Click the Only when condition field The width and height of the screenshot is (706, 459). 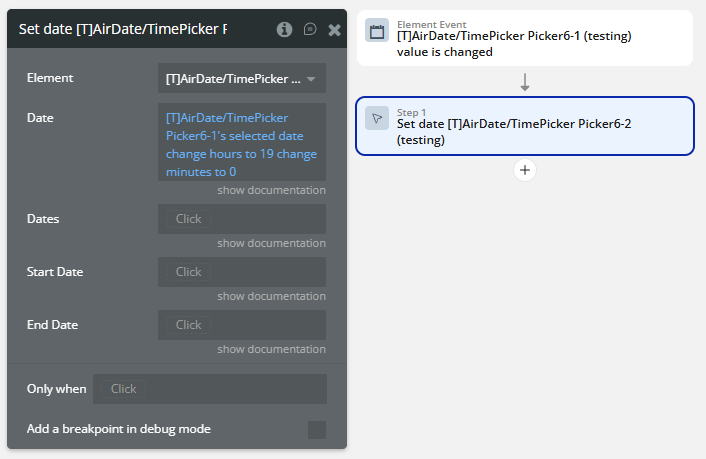point(209,389)
